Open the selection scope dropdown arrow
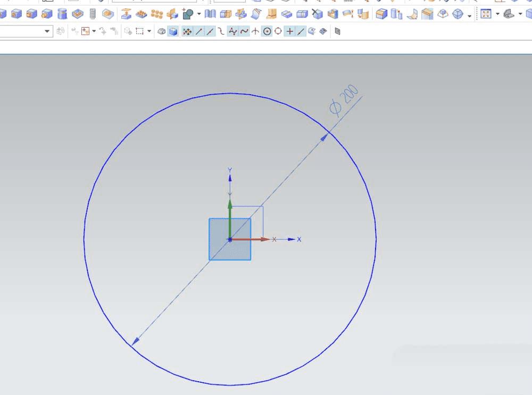Screen dimensions: 532x395 point(94,31)
